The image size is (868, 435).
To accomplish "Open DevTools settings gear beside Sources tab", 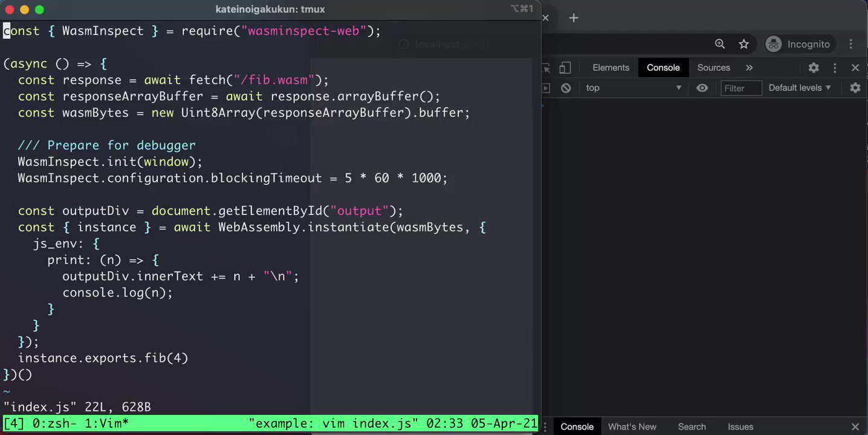I will tap(814, 68).
